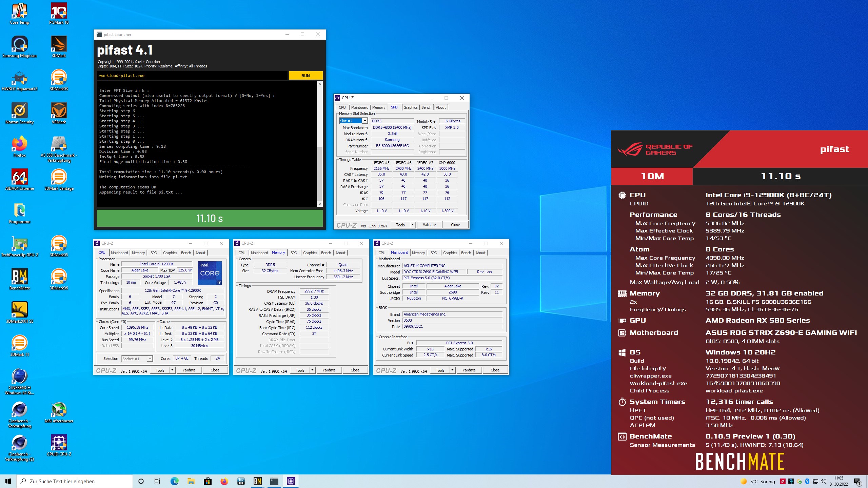
Task: Open 3DMark2001 SE desktop icon
Action: (19, 312)
